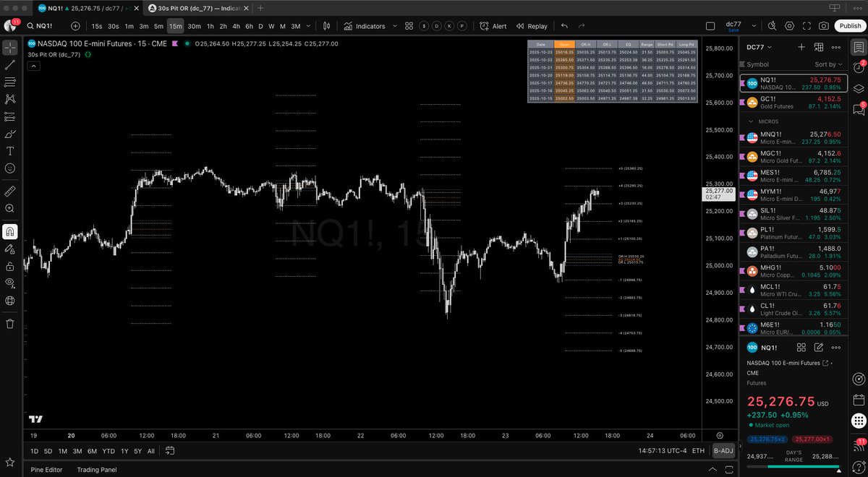Toggle lock all drawing tools

pos(10,266)
